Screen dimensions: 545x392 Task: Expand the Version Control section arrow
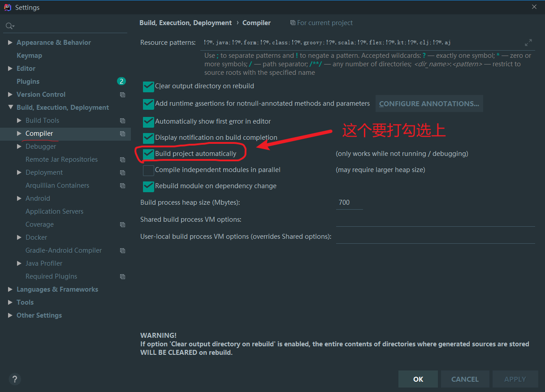(10, 95)
